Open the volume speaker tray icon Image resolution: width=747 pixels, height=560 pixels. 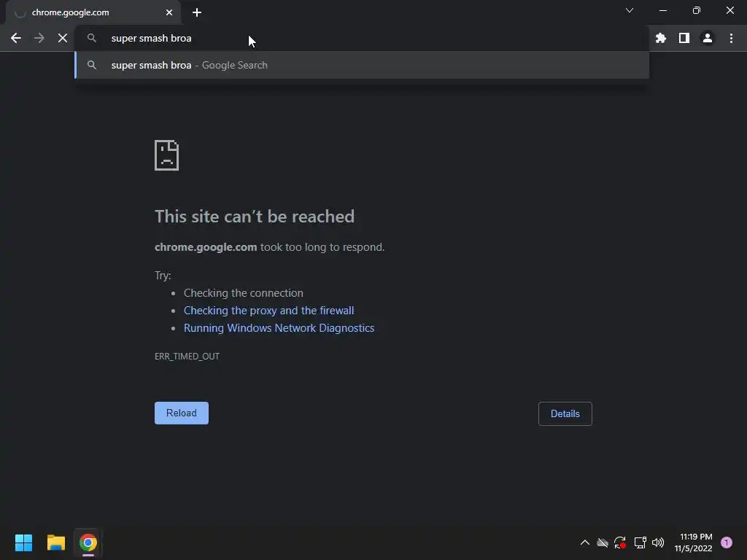pyautogui.click(x=658, y=542)
